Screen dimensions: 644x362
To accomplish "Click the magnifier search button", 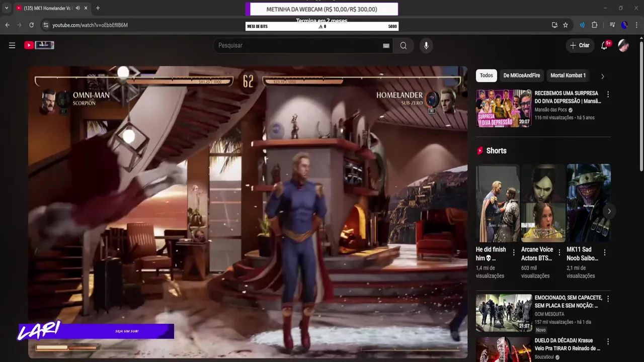I will pos(404,45).
